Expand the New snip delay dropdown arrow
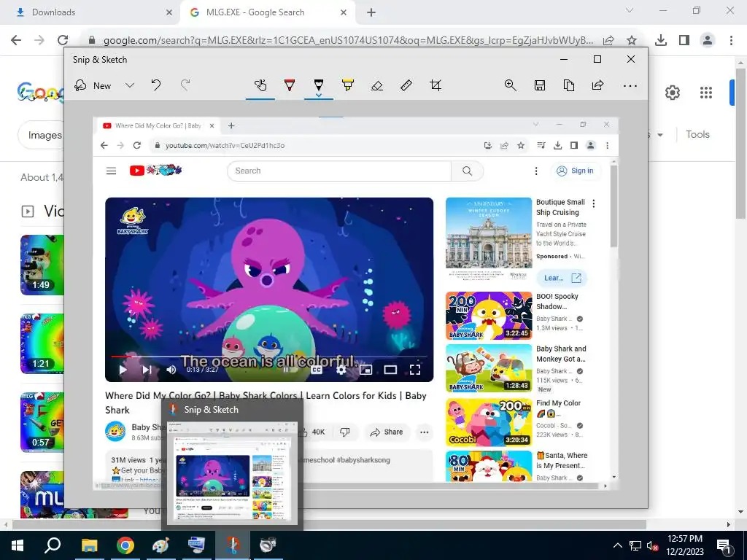Image resolution: width=747 pixels, height=560 pixels. pos(130,86)
